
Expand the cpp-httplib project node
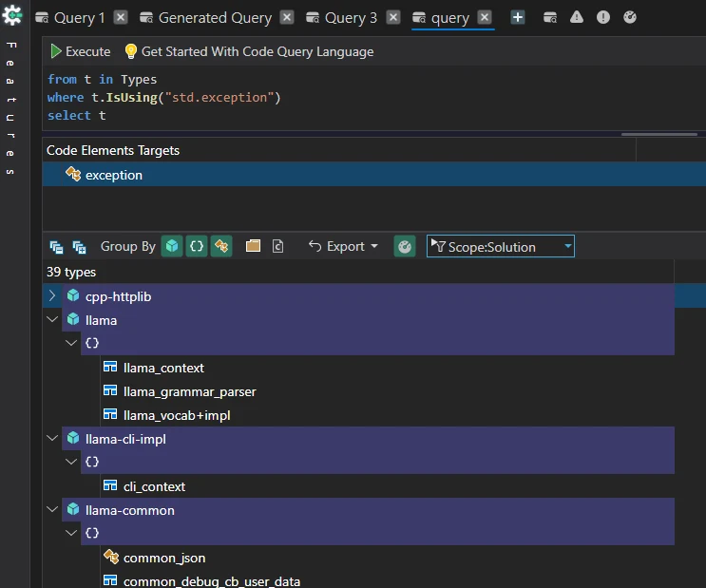click(52, 295)
